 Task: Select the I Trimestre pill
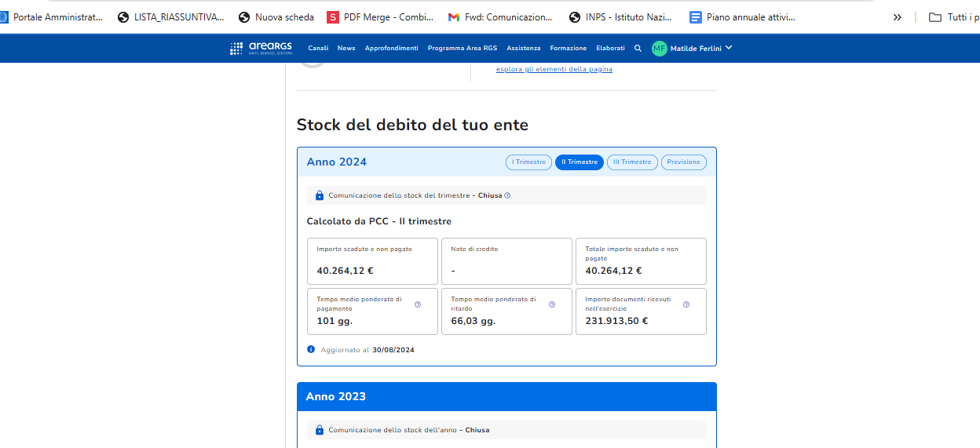click(528, 162)
